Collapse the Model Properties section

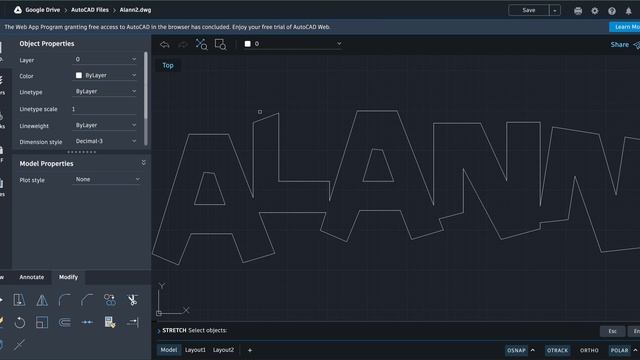[x=143, y=163]
